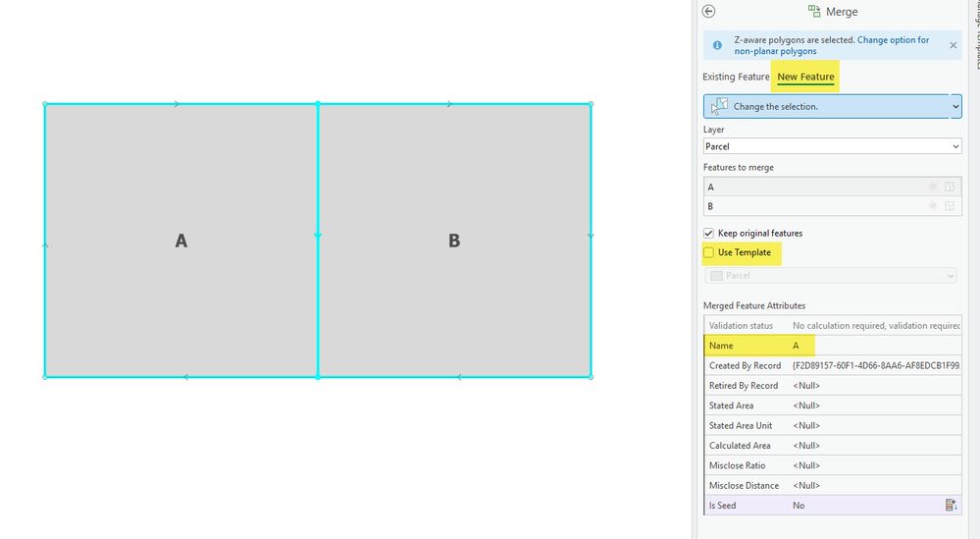
Task: Click the Calculated Area Null value
Action: 806,446
